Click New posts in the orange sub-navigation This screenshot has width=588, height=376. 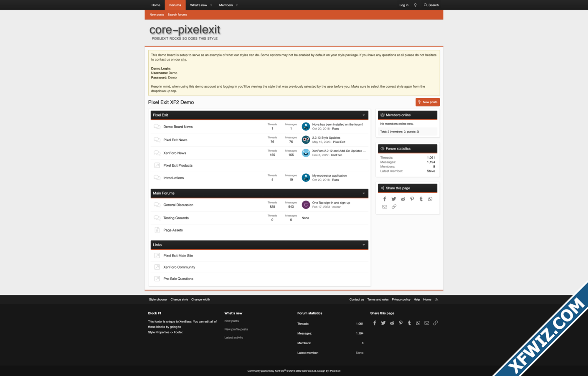click(157, 15)
